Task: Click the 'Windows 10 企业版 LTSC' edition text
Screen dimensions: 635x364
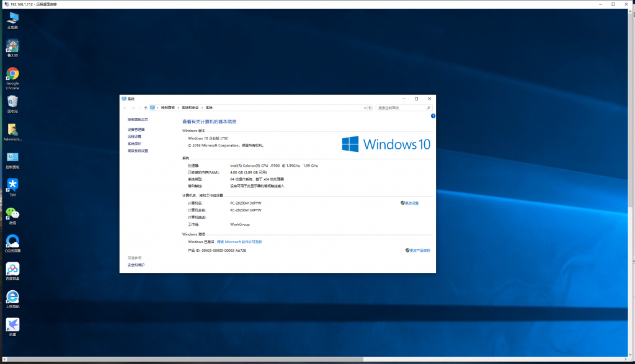Action: (x=208, y=138)
